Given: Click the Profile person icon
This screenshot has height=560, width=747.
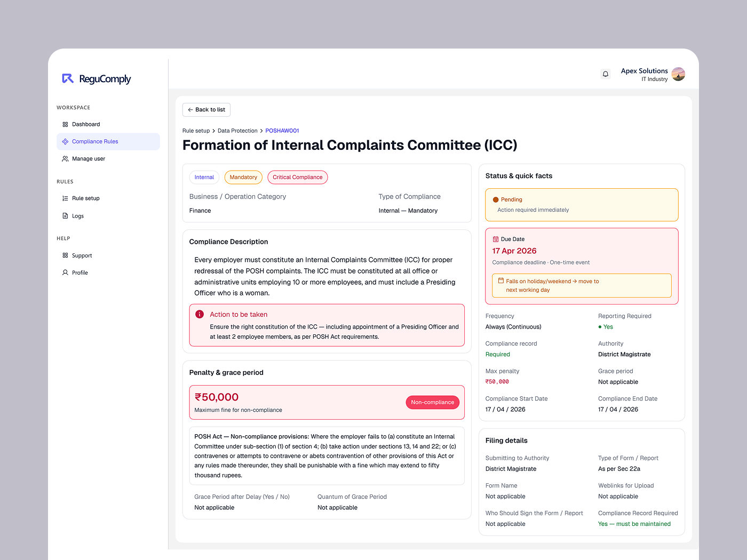Looking at the screenshot, I should (x=65, y=273).
